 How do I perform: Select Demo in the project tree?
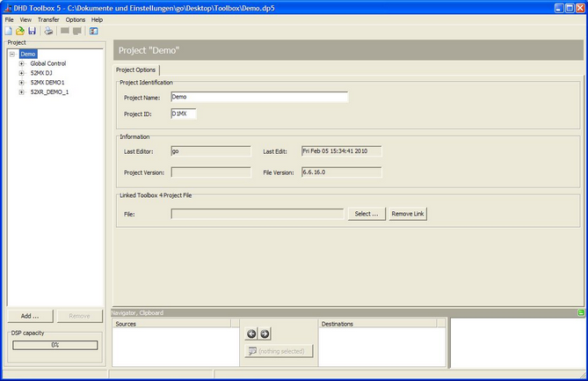coord(28,54)
